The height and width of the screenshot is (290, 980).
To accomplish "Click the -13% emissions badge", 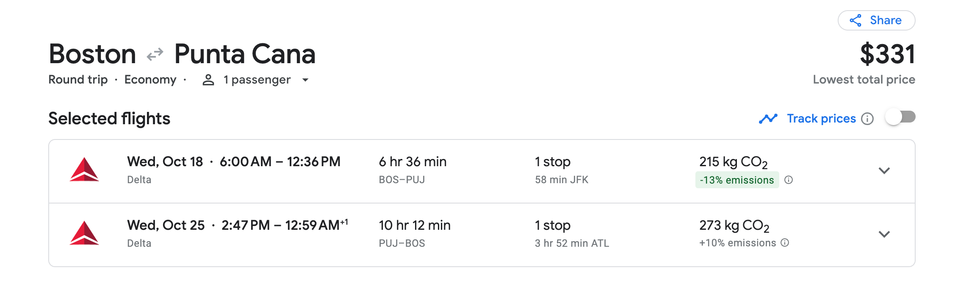I will pos(737,180).
